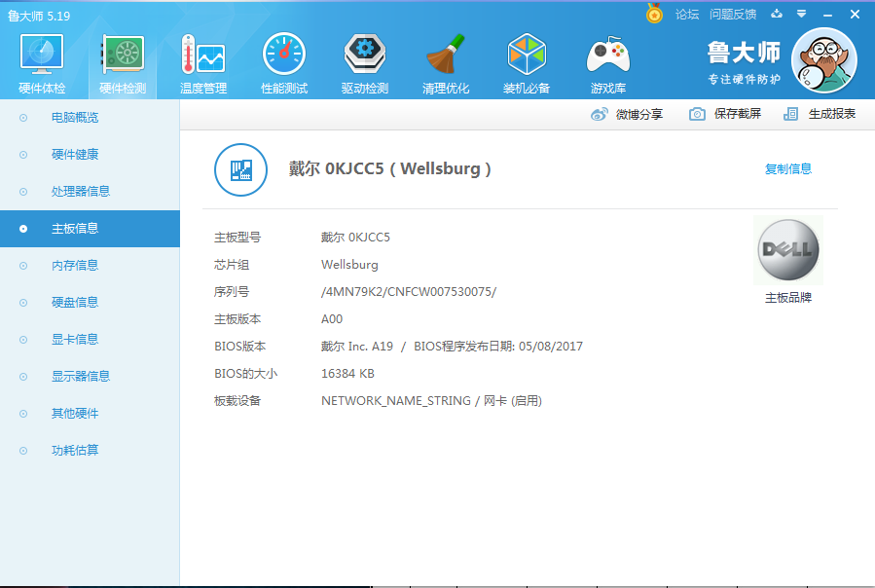Viewport: 875px width, 588px height.
Task: Click the download tray icon in title bar
Action: tap(777, 14)
